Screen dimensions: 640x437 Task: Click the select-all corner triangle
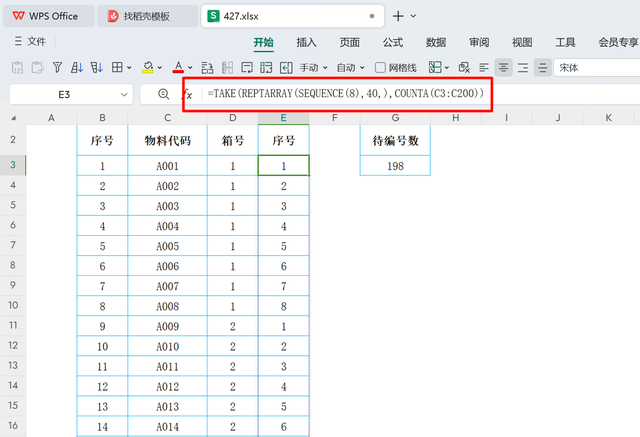coord(13,118)
